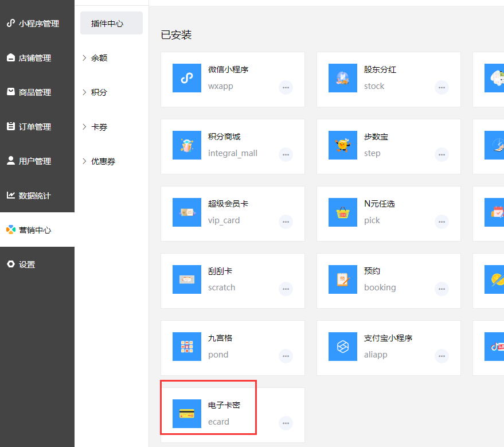Open more options for 预约 booking
The image size is (504, 447).
pos(442,289)
